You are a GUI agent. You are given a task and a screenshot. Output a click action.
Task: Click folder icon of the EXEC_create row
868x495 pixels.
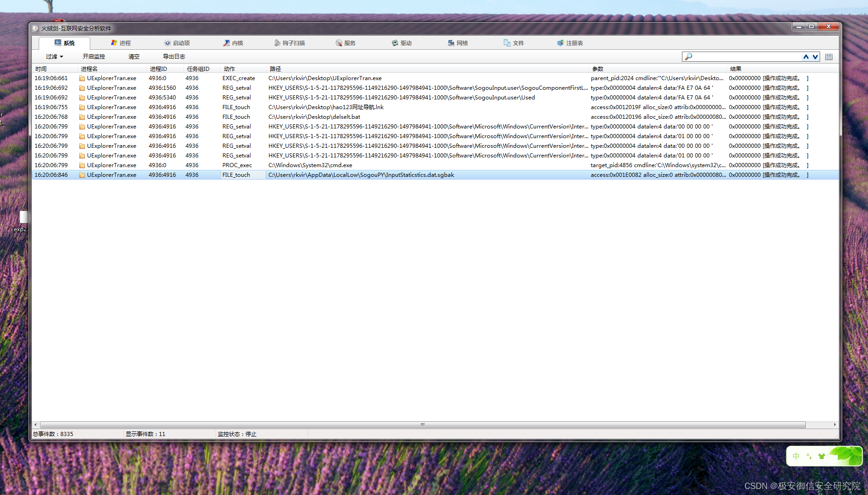pos(82,78)
